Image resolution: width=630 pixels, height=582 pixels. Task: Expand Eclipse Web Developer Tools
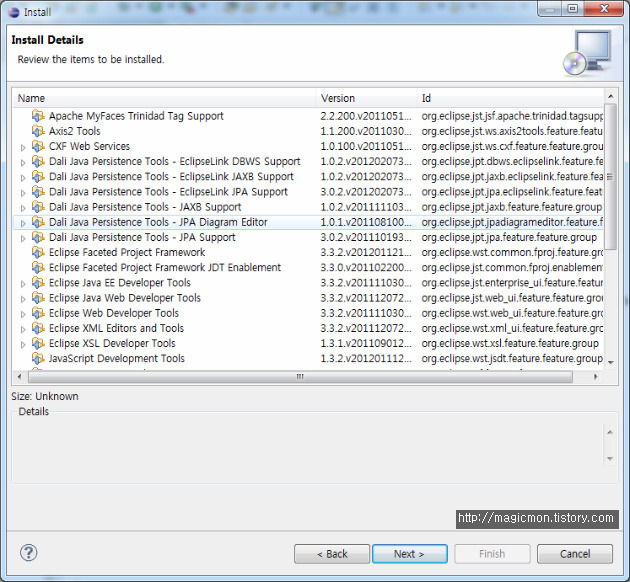23,314
